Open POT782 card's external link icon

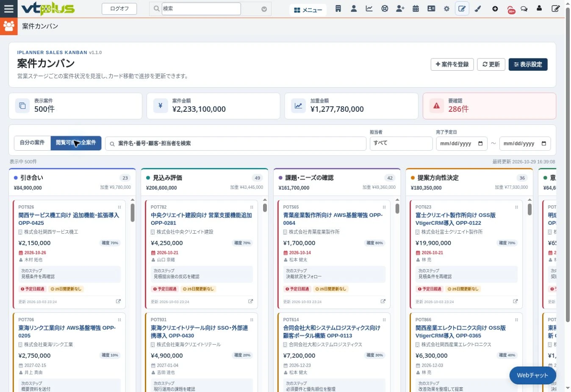tap(250, 301)
